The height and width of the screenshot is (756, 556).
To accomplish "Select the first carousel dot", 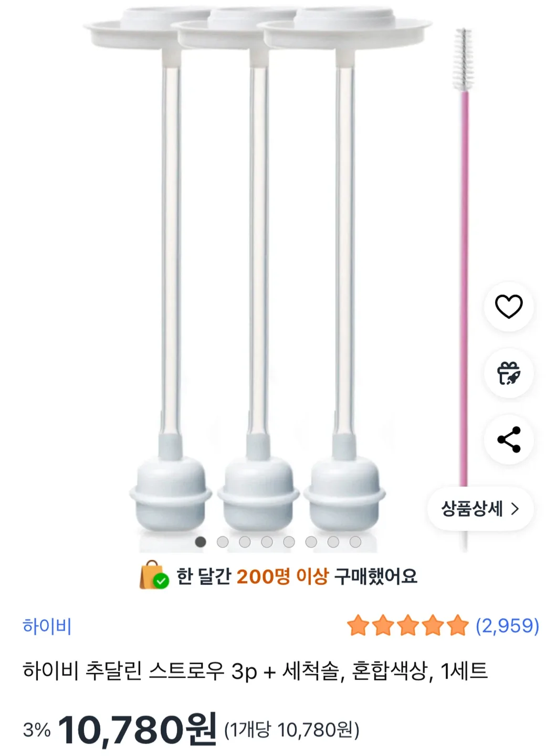I will coord(201,542).
